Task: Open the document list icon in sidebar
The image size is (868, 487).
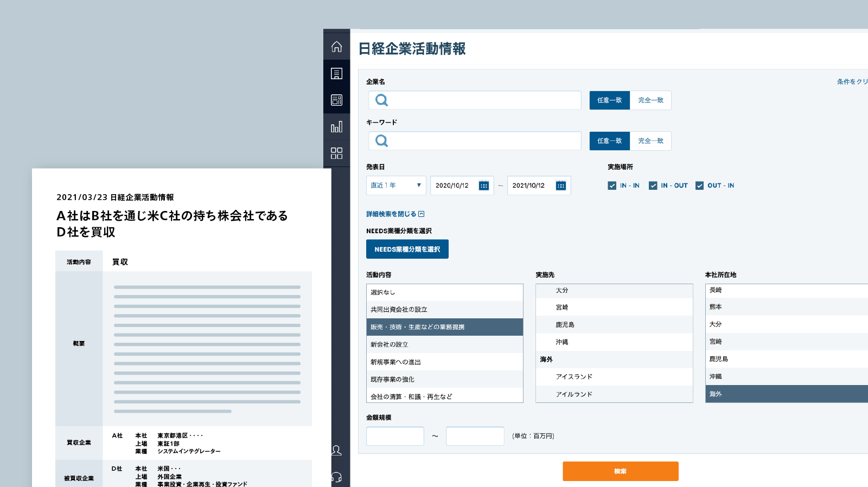Action: coord(336,73)
